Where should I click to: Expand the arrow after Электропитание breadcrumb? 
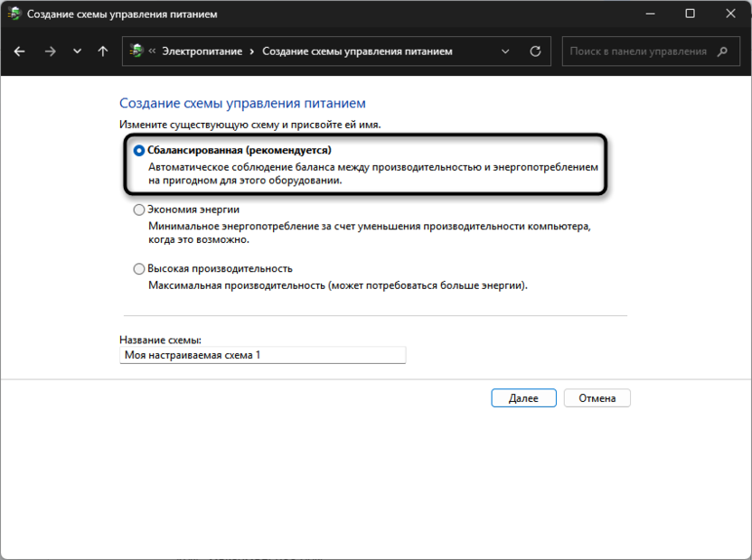[252, 51]
